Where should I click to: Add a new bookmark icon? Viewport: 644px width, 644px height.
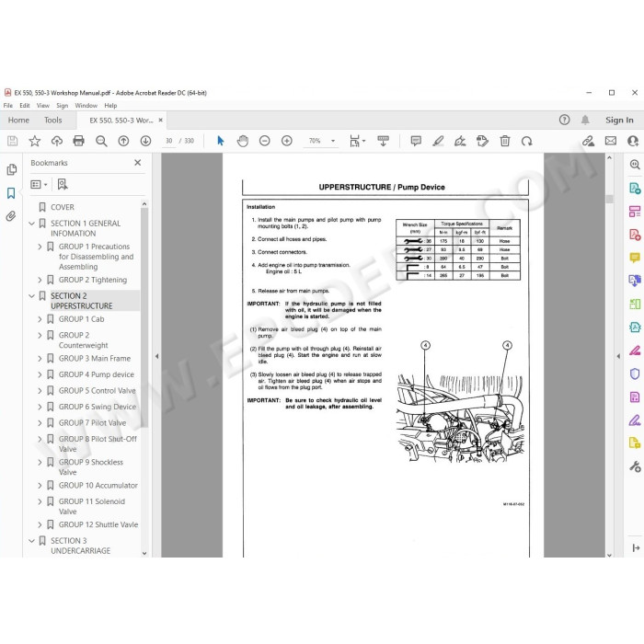[x=63, y=184]
